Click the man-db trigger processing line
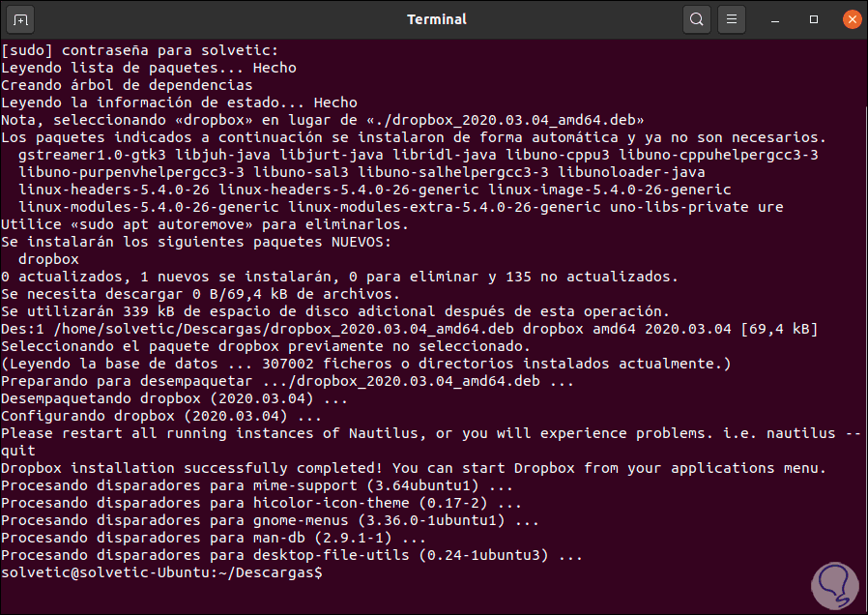Screen dimensions: 868x615 pos(213,538)
